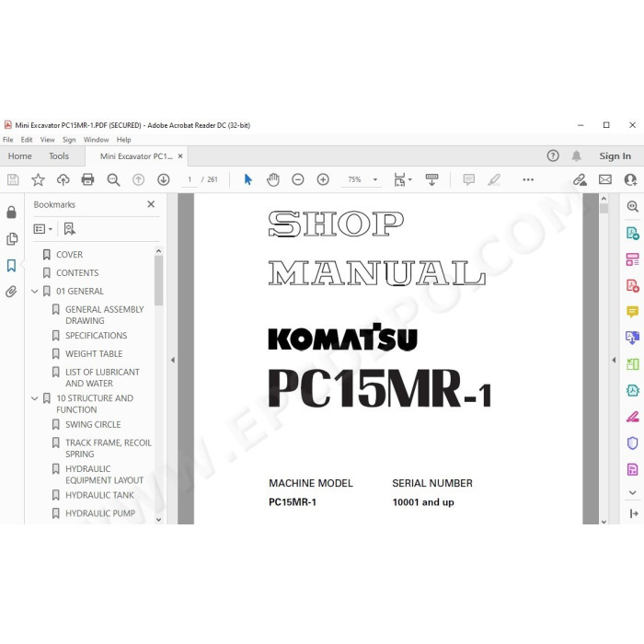Choose the Selection arrow tool

click(248, 179)
